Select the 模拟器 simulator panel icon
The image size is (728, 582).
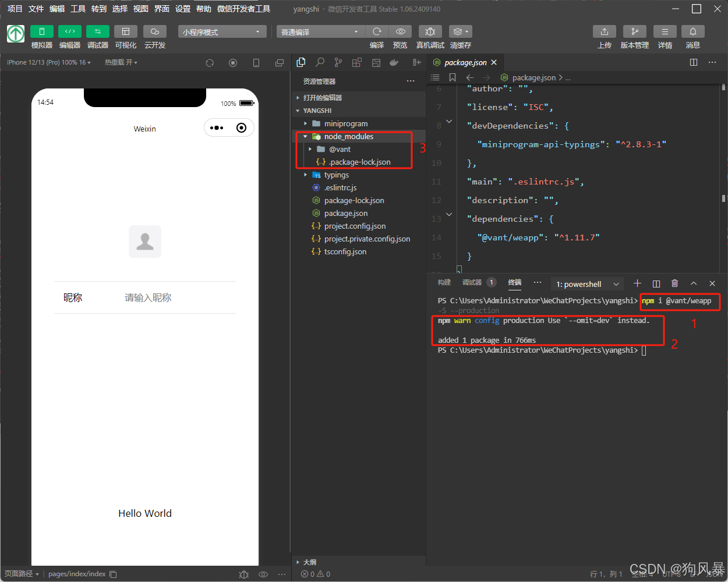coord(41,37)
